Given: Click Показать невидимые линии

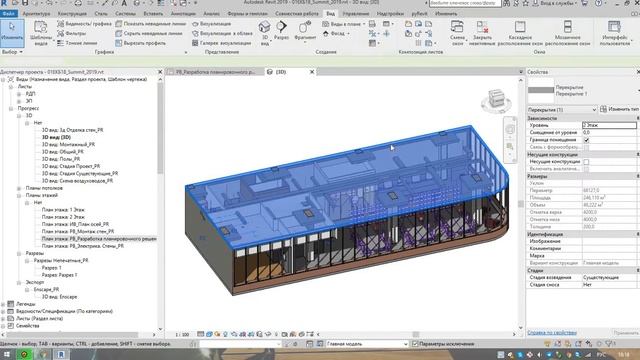Looking at the screenshot, I should coord(151,24).
